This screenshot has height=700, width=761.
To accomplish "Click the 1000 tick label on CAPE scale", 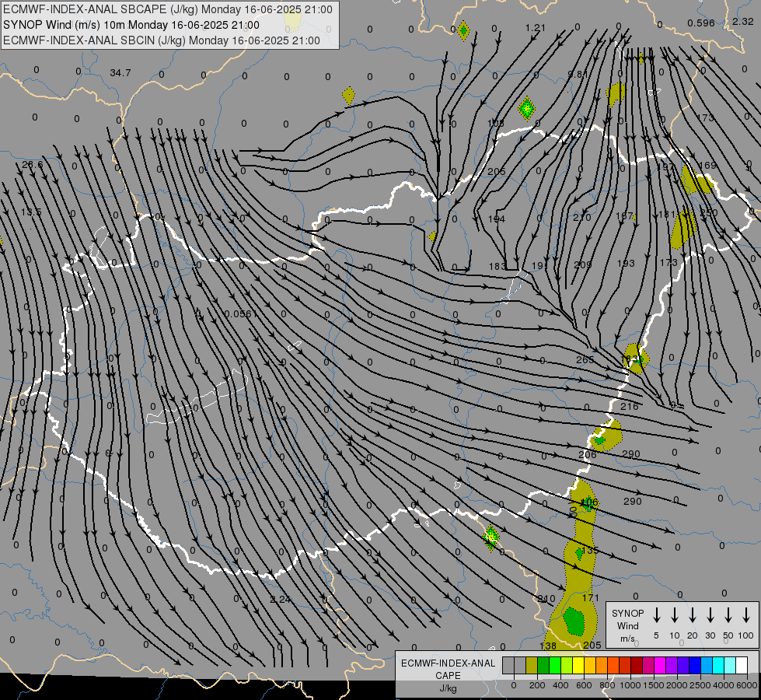I will tap(630, 685).
